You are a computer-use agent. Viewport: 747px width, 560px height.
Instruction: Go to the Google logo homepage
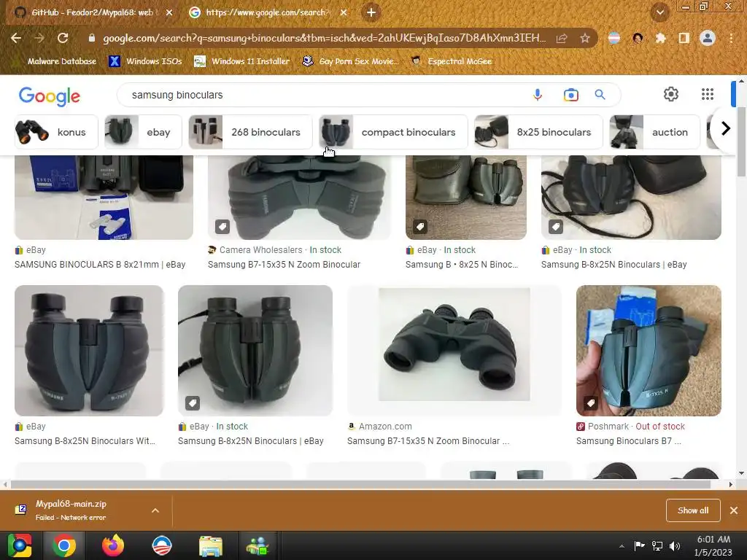(x=50, y=96)
